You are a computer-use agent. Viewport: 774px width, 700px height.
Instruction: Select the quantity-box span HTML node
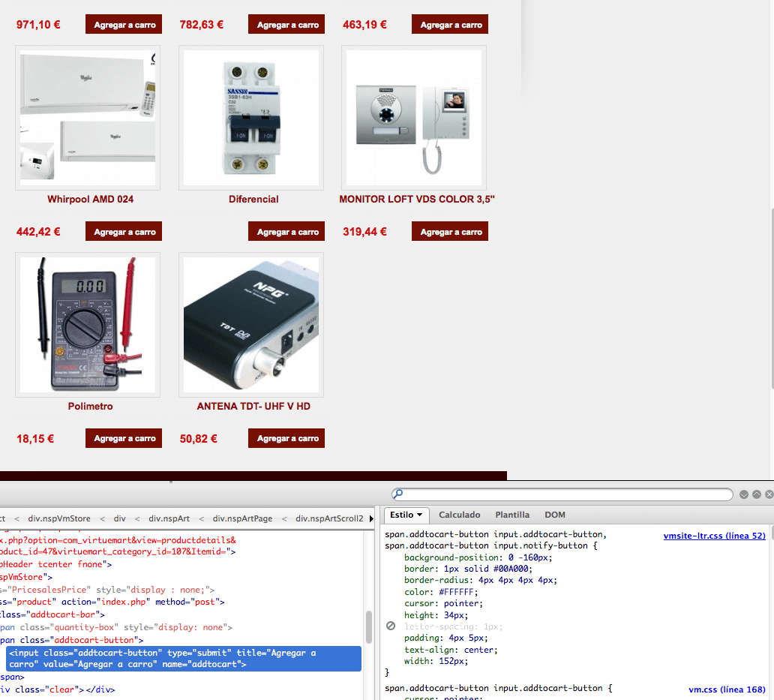click(116, 627)
